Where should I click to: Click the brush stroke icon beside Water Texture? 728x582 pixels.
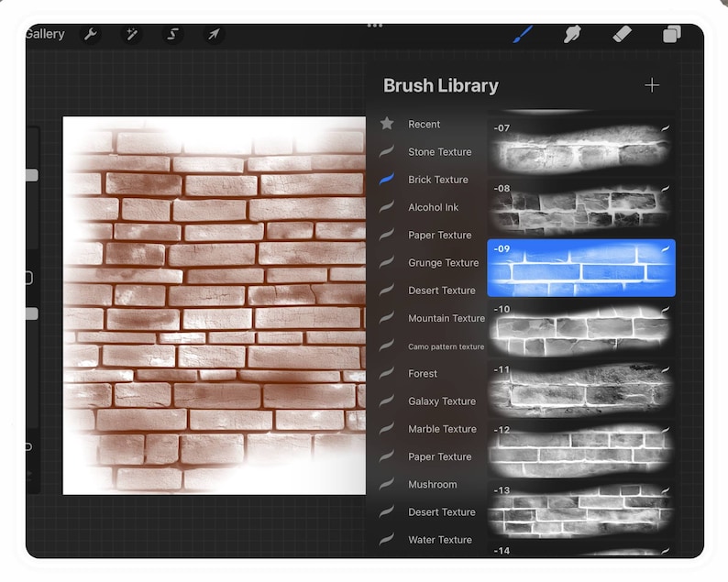387,539
